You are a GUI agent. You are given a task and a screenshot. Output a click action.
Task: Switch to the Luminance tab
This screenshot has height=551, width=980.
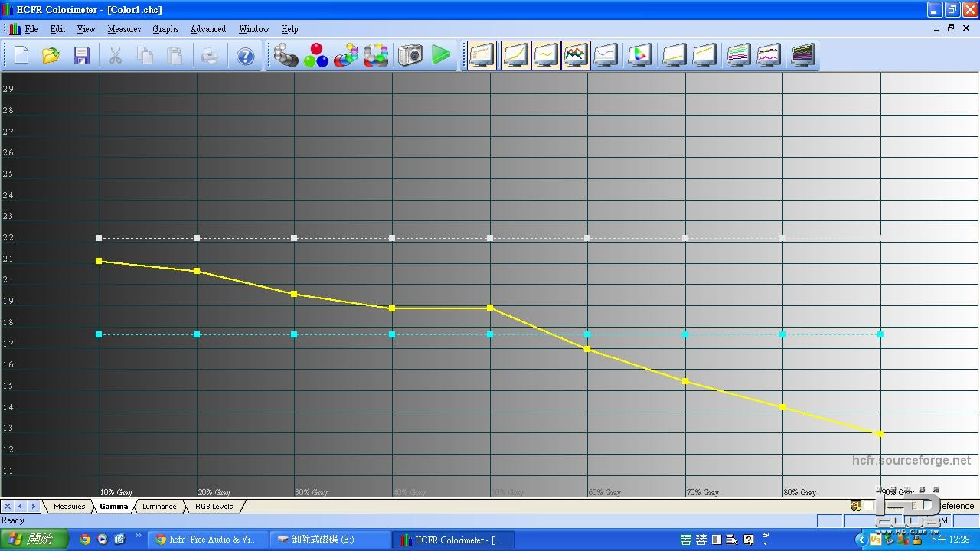point(159,506)
